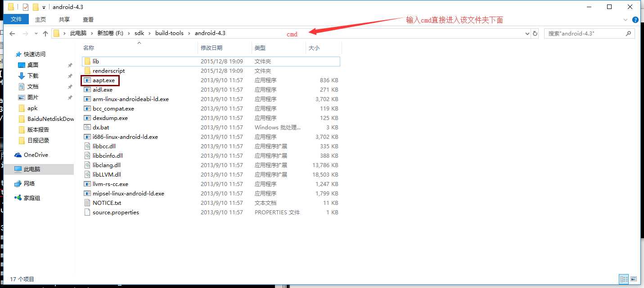Open 下载 in quick access
The height and width of the screenshot is (288, 644).
pos(33,75)
